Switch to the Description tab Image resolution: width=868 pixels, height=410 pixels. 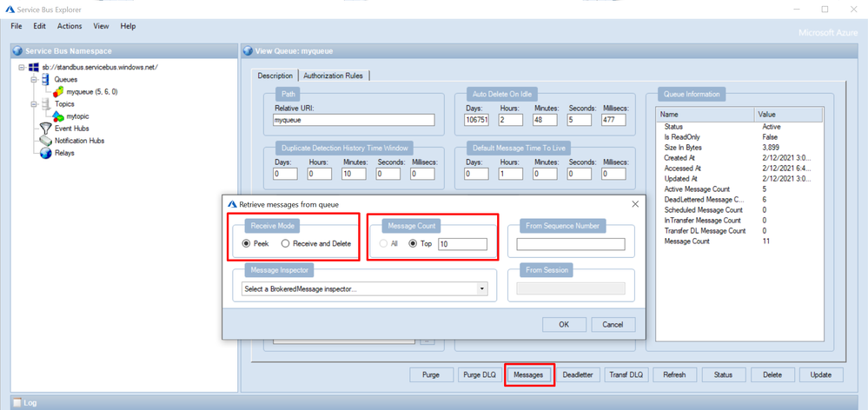point(275,76)
